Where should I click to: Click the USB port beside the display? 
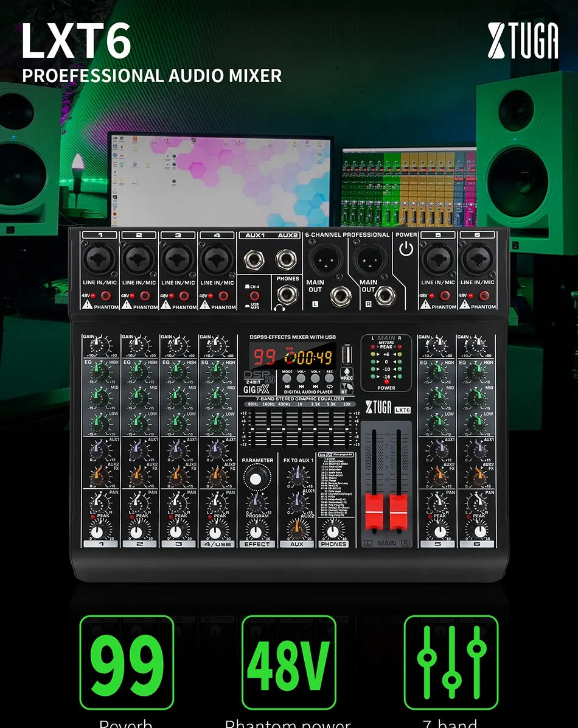[x=347, y=354]
